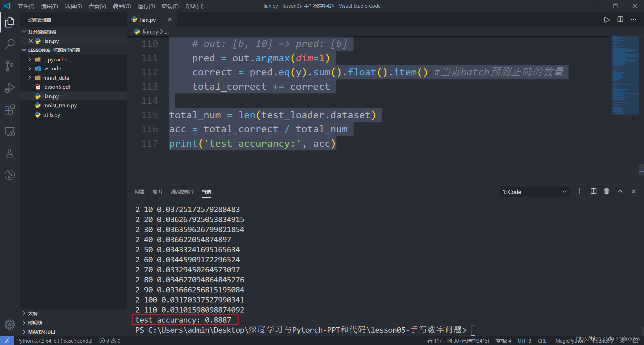Open the 帮助(H) menu
The height and width of the screenshot is (345, 644).
pos(195,6)
